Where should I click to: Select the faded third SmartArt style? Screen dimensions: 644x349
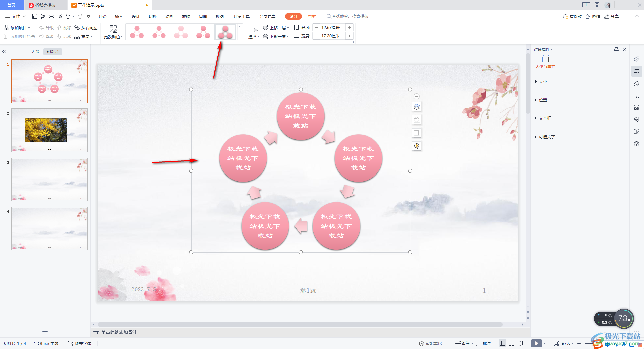181,32
